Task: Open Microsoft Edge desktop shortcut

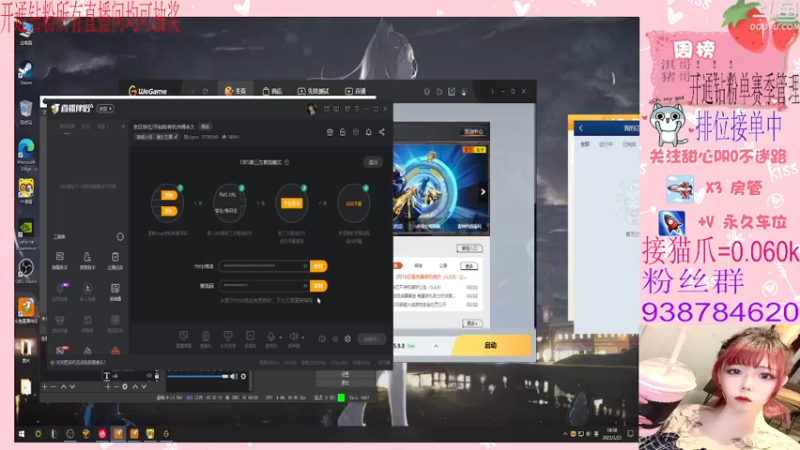Action: tap(26, 155)
